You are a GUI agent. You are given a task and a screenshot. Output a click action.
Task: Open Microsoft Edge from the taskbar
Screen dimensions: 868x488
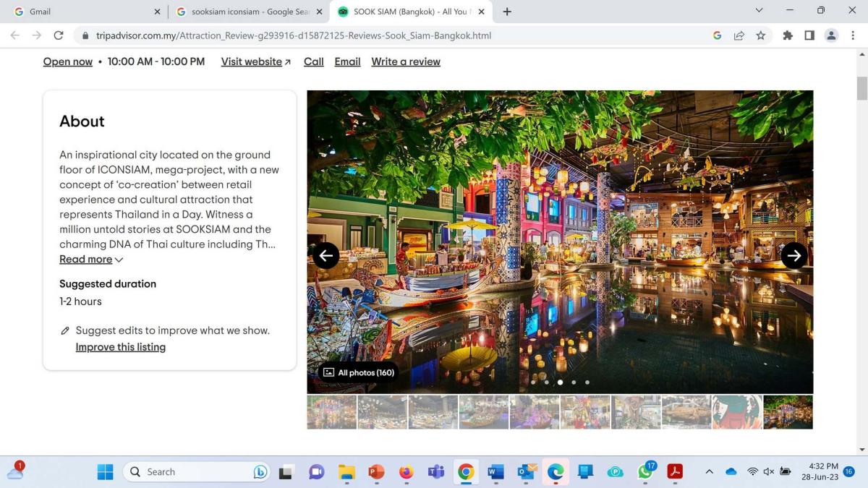coord(556,472)
